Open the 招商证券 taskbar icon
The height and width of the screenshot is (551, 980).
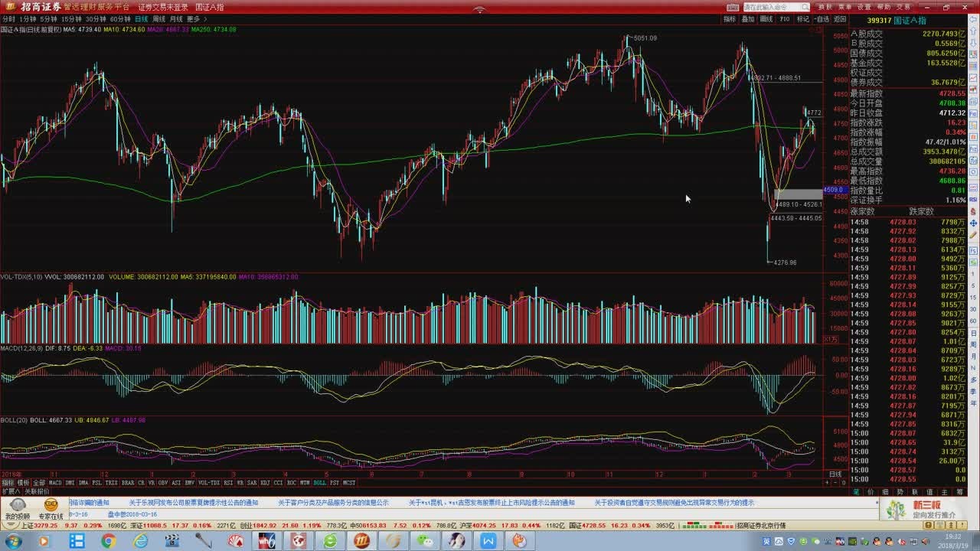tap(361, 541)
